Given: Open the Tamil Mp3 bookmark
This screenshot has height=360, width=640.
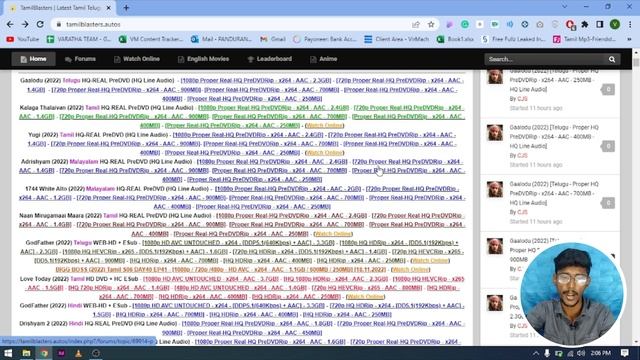Looking at the screenshot, I should [x=584, y=39].
